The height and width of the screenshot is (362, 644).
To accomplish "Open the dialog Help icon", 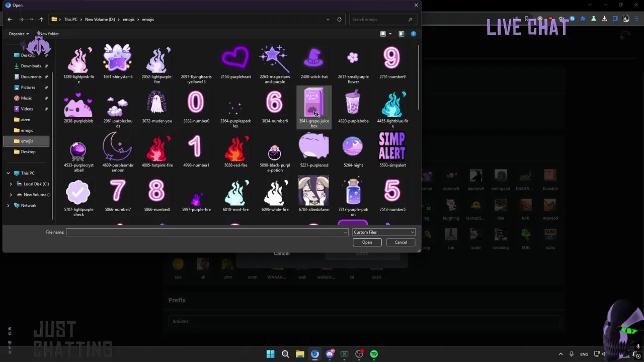I will pos(414,34).
